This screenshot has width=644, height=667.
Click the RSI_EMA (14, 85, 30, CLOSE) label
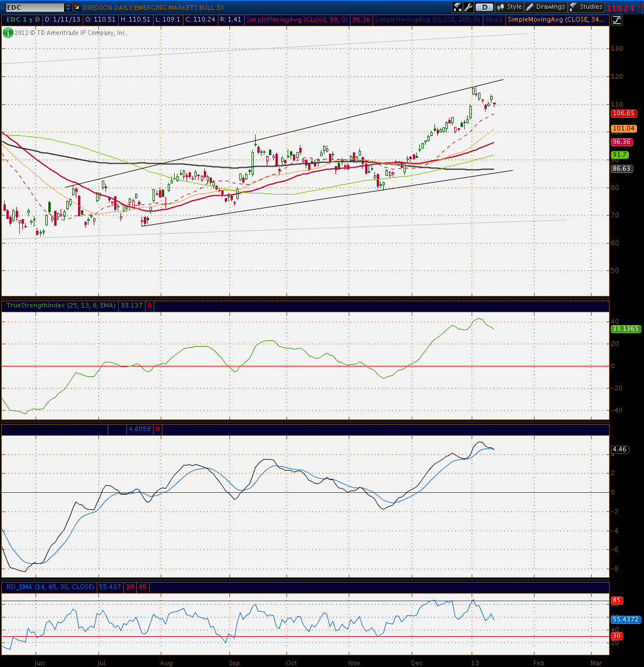[50, 587]
